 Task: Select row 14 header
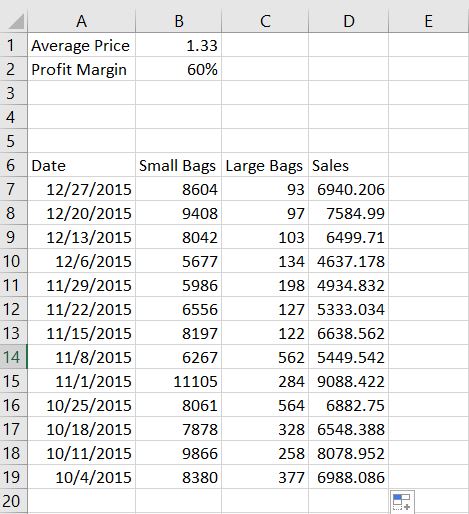14,357
